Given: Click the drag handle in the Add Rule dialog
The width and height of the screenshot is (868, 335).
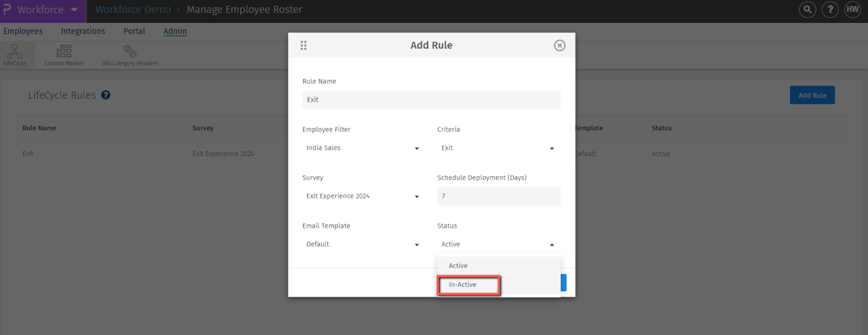Looking at the screenshot, I should point(303,45).
